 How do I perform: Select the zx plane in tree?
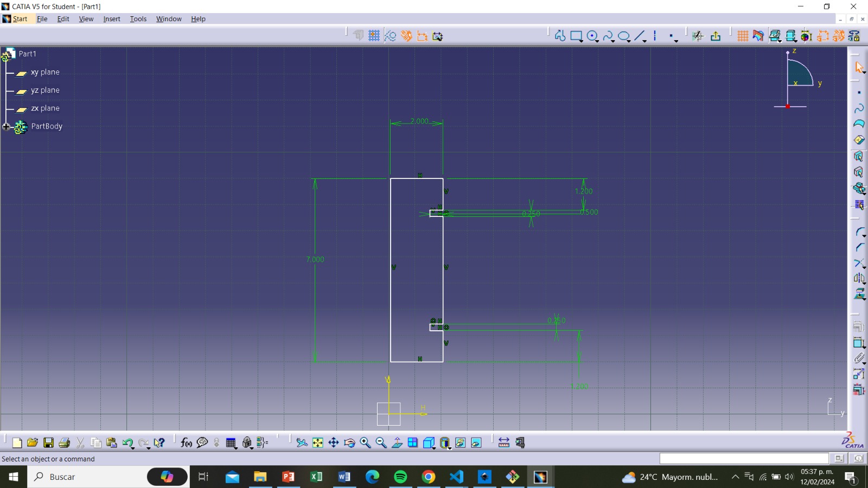coord(45,108)
